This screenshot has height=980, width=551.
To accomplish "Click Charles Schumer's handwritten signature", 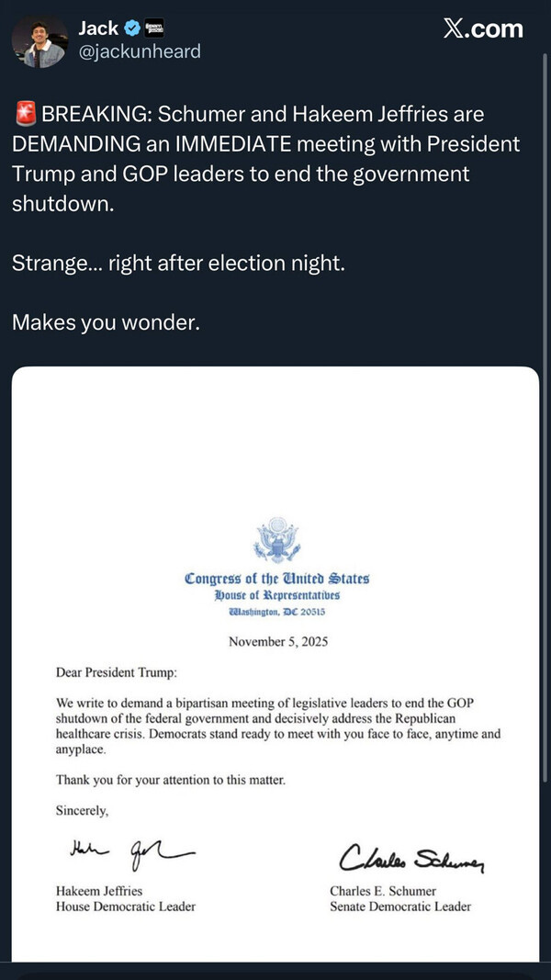I will coord(412,860).
